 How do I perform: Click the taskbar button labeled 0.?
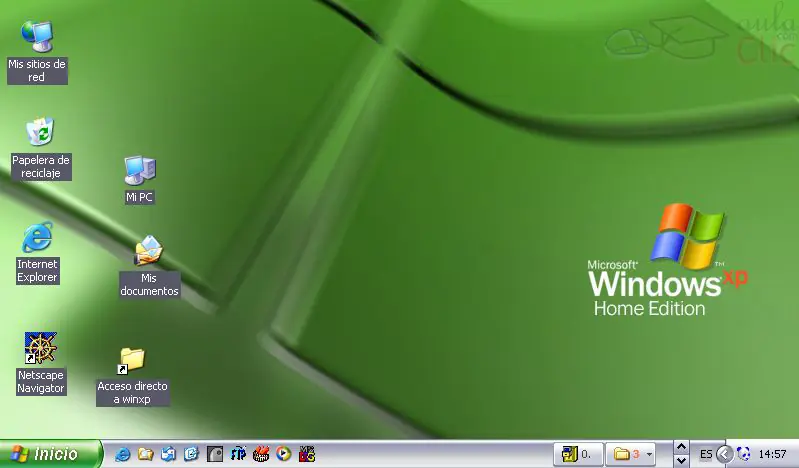578,454
